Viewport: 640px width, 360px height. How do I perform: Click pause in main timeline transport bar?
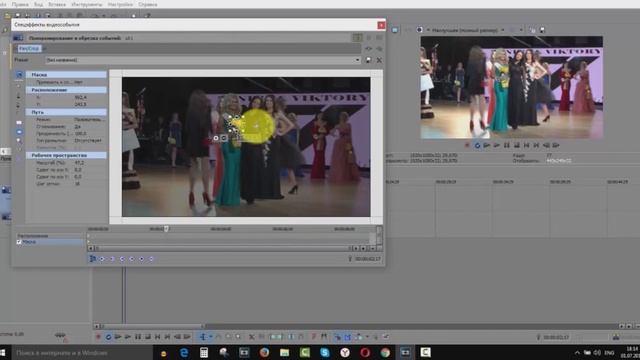tap(138, 337)
